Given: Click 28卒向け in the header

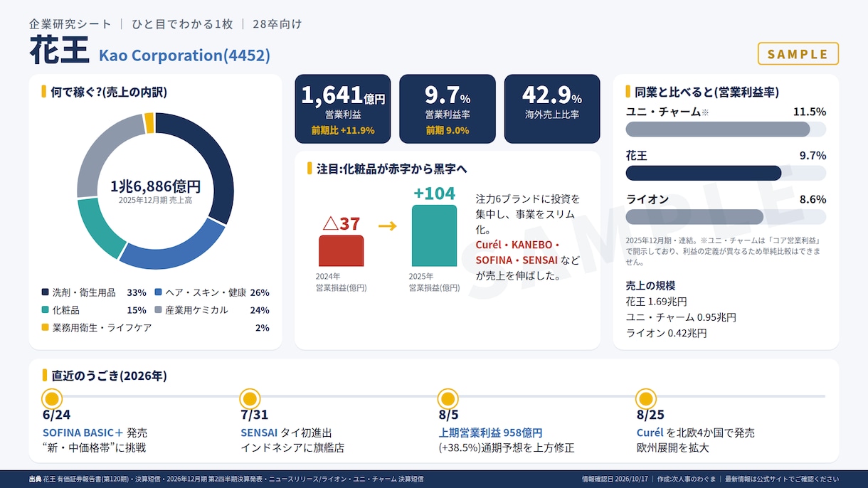Looking at the screenshot, I should click(x=277, y=23).
